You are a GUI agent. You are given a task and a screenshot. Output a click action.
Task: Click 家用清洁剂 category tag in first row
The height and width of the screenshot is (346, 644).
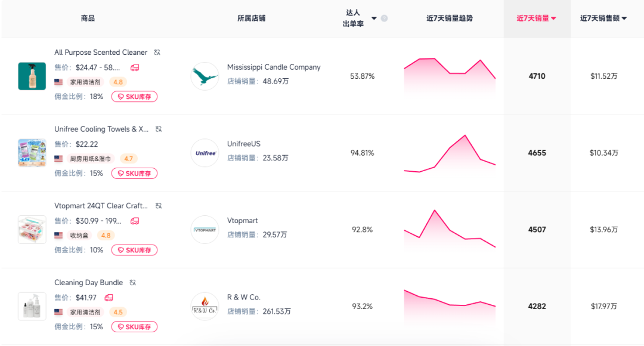point(85,82)
